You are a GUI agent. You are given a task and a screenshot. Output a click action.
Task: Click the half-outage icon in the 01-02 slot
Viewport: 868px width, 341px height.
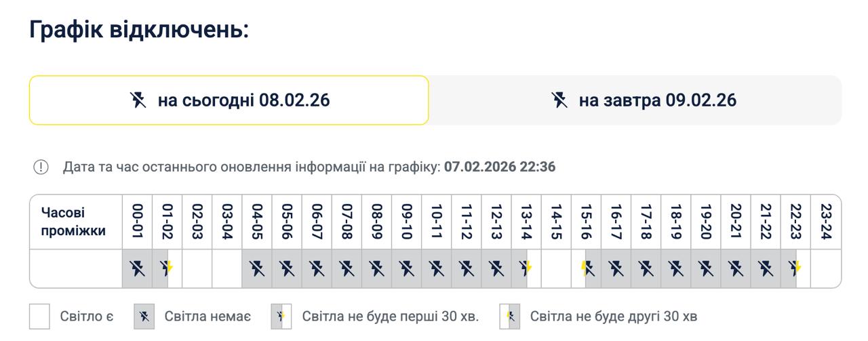click(167, 268)
